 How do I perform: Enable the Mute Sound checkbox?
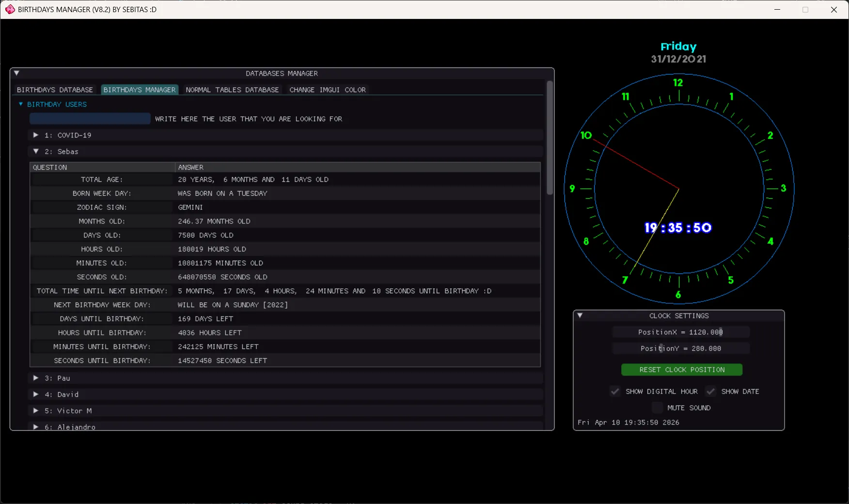pos(657,408)
